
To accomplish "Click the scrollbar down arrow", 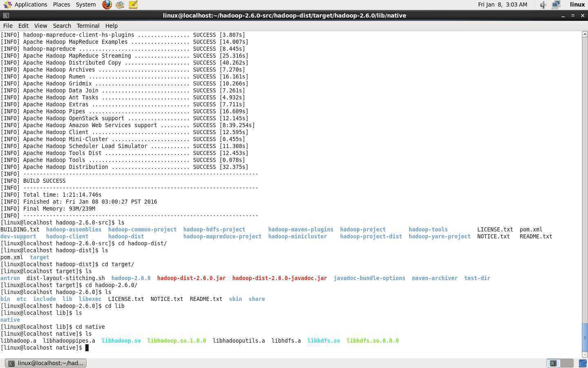I will (x=585, y=355).
